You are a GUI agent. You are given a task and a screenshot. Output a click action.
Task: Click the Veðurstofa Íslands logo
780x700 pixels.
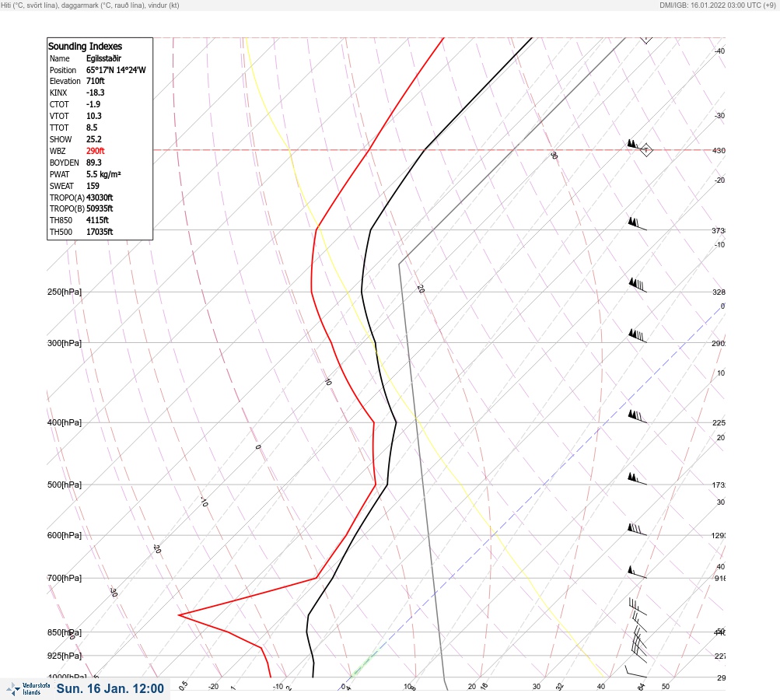click(x=28, y=688)
